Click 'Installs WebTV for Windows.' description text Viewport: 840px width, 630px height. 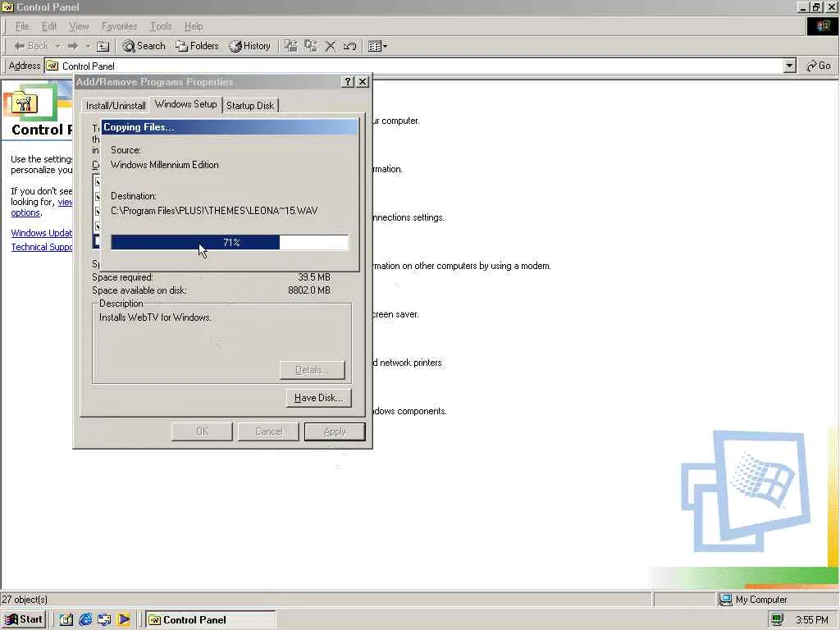pos(155,317)
